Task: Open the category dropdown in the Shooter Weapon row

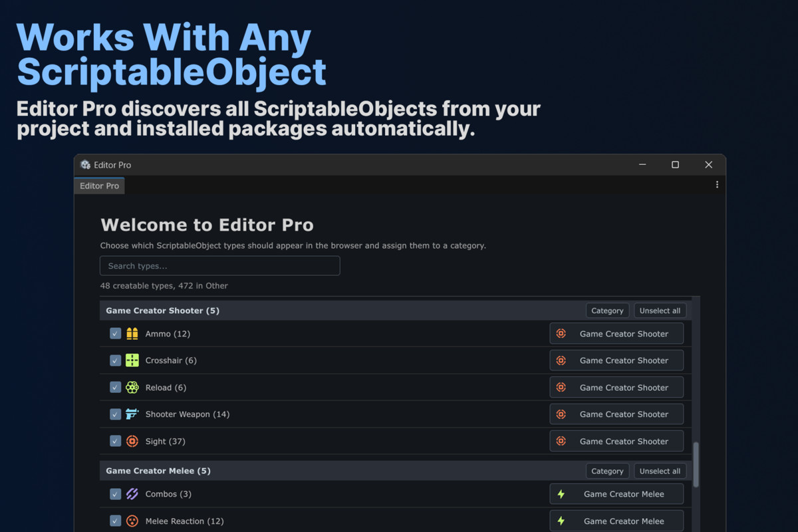Action: tap(616, 414)
